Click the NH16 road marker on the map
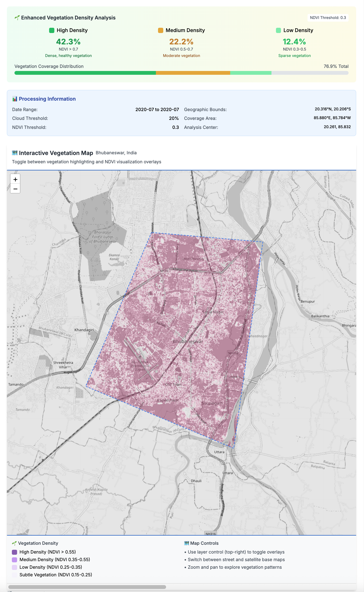Viewport: 364px width, 592px height. coord(164,271)
